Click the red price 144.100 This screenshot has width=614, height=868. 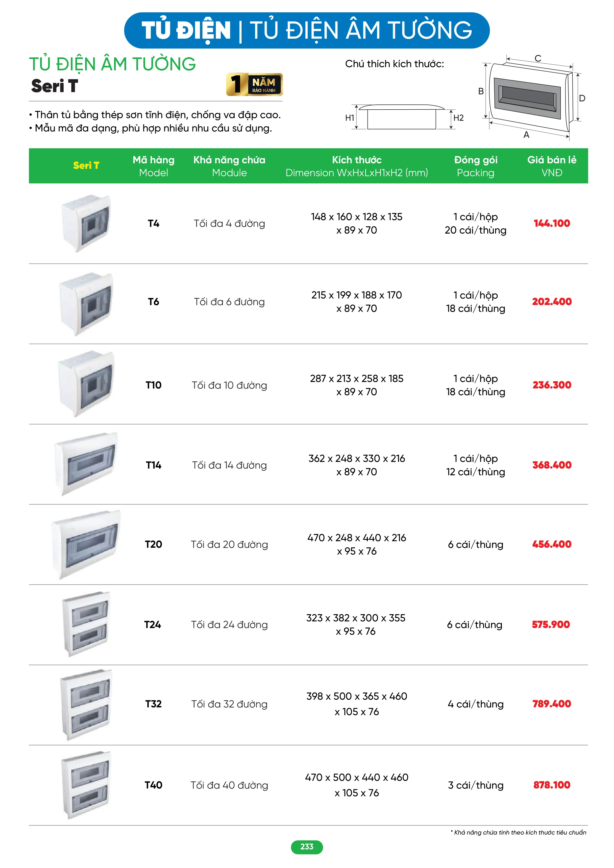coord(552,223)
